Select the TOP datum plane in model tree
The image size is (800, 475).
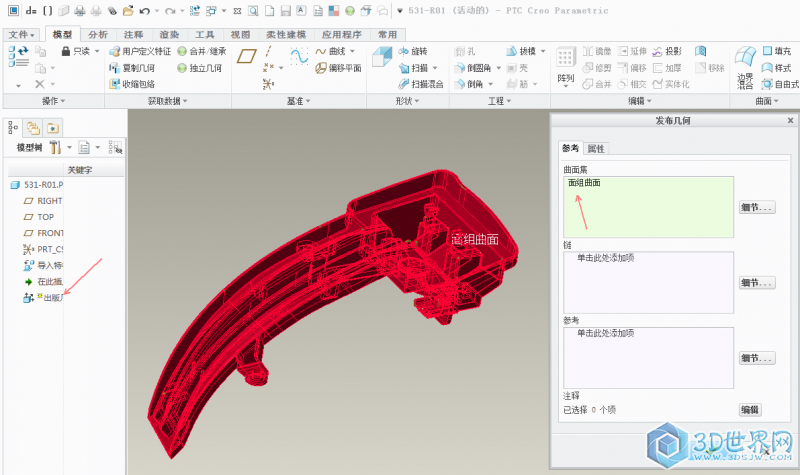click(39, 217)
